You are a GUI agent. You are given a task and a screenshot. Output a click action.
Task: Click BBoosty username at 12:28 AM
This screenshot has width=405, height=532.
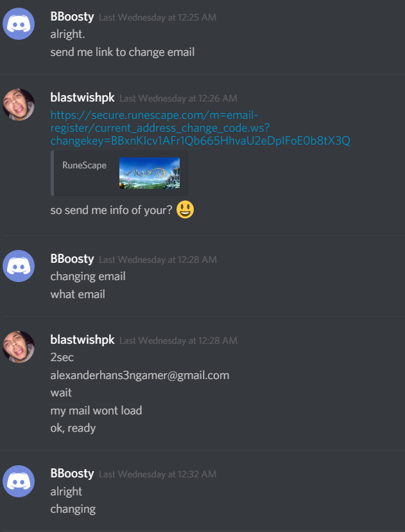coord(72,259)
